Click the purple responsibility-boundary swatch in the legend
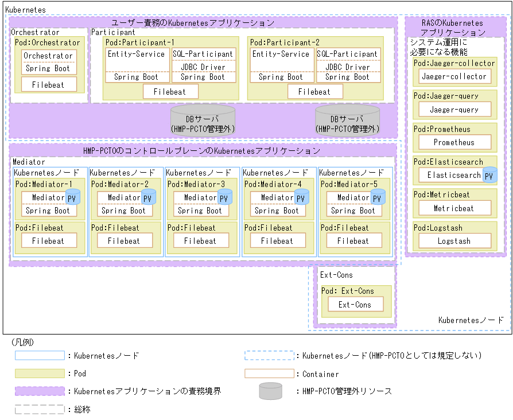Image resolution: width=513 pixels, height=420 pixels. 40,391
